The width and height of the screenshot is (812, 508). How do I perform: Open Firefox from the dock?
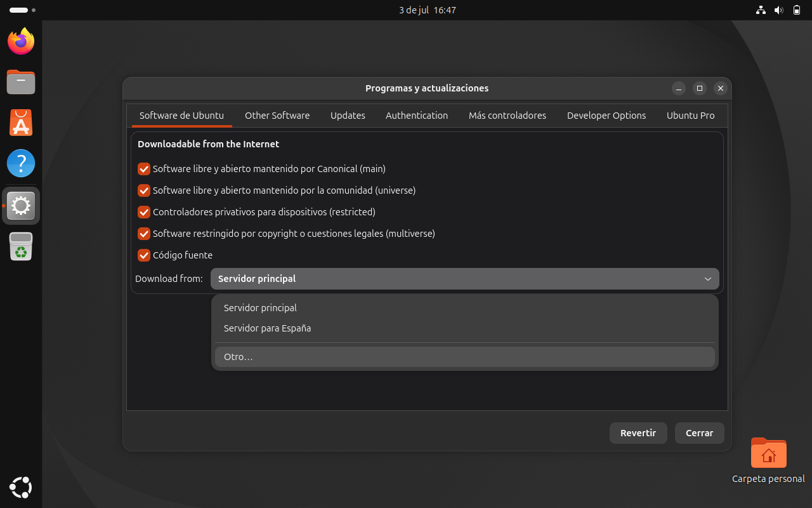[21, 41]
